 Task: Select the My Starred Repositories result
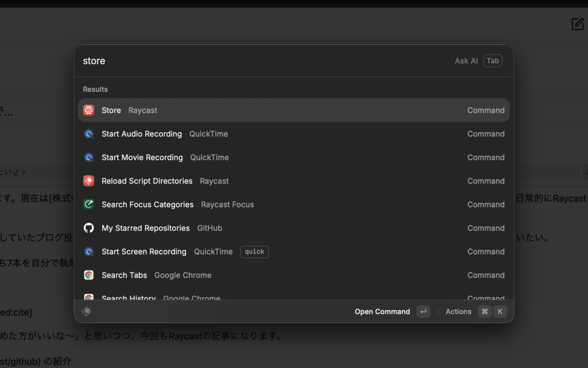[294, 228]
